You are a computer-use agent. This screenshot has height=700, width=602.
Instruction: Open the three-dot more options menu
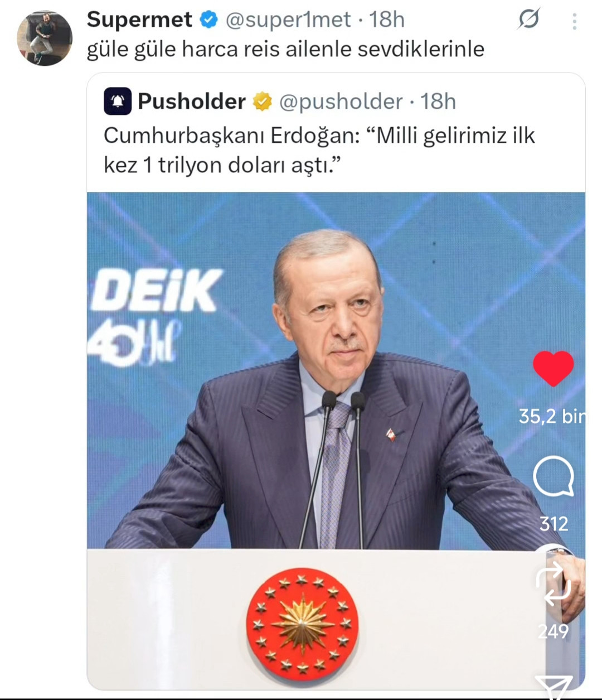[574, 21]
